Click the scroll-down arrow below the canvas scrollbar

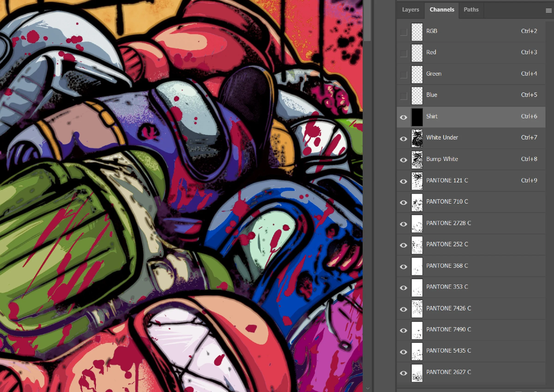(x=368, y=388)
